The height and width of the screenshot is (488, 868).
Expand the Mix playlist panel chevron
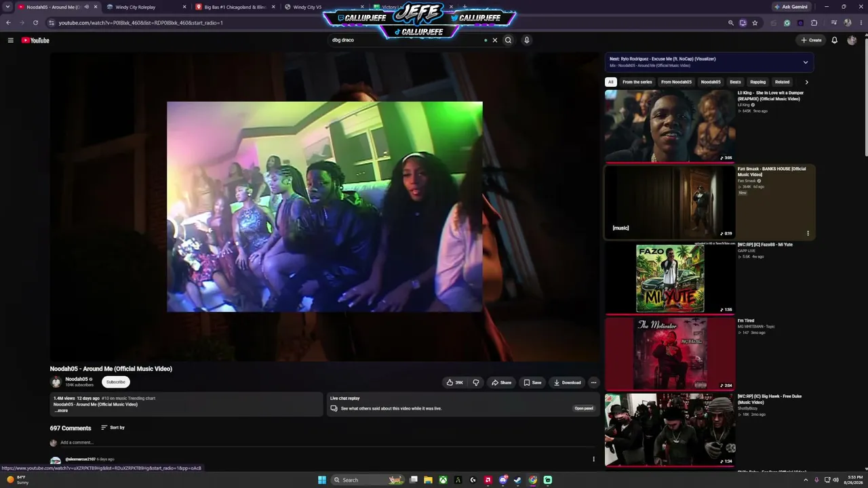(x=806, y=62)
